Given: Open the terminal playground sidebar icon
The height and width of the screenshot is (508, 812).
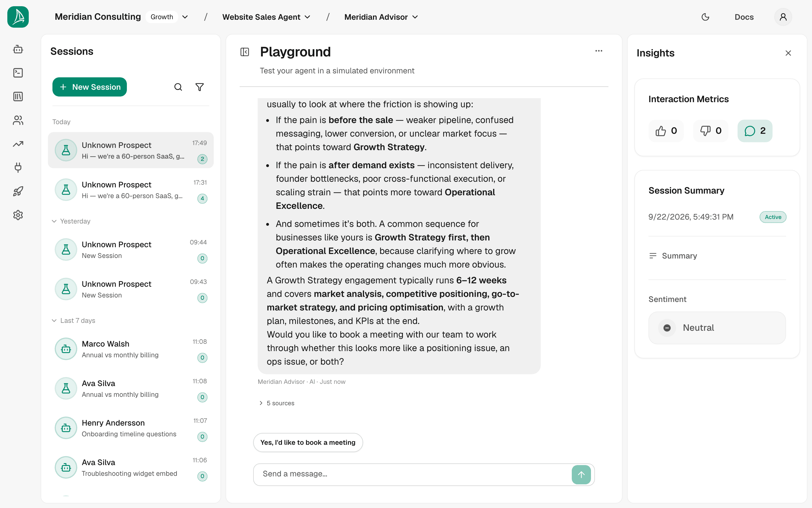Looking at the screenshot, I should pyautogui.click(x=18, y=73).
